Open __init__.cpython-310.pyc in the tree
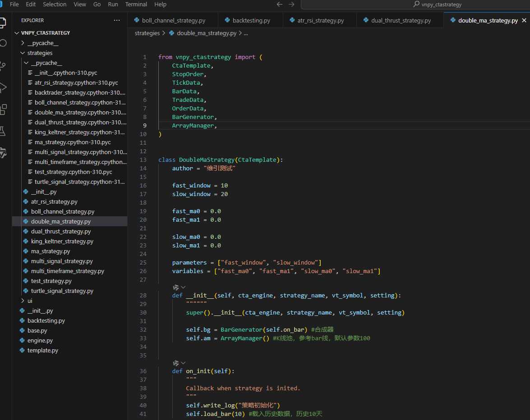Screen dimensions: 530x420 click(66, 73)
